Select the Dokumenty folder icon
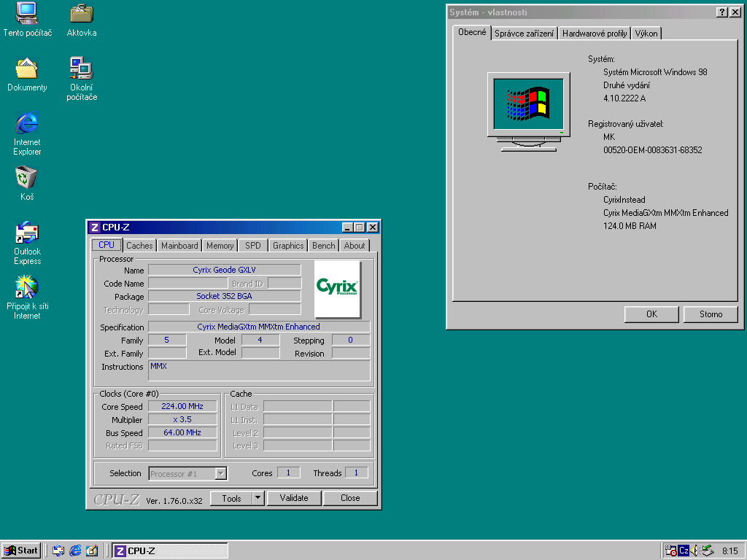The height and width of the screenshot is (560, 747). (x=27, y=69)
